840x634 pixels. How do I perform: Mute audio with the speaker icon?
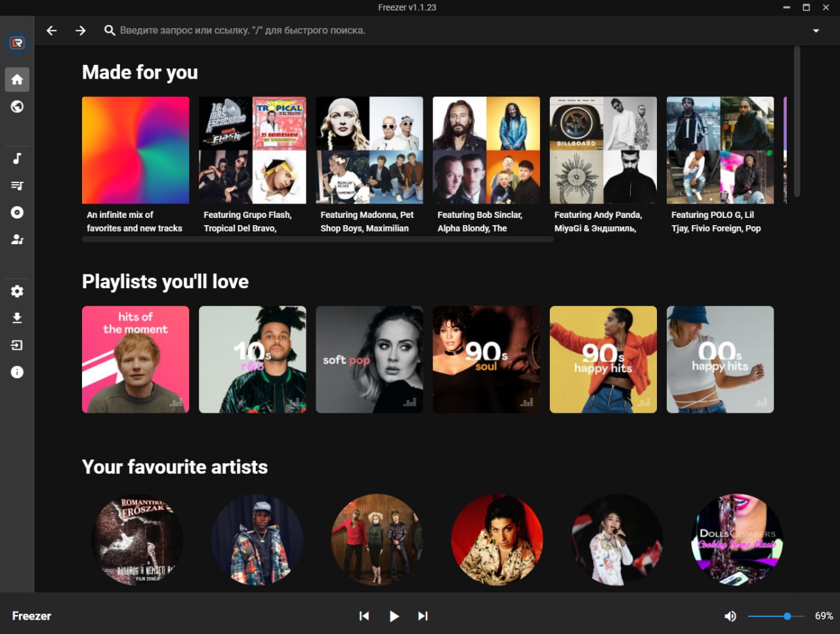click(x=730, y=616)
